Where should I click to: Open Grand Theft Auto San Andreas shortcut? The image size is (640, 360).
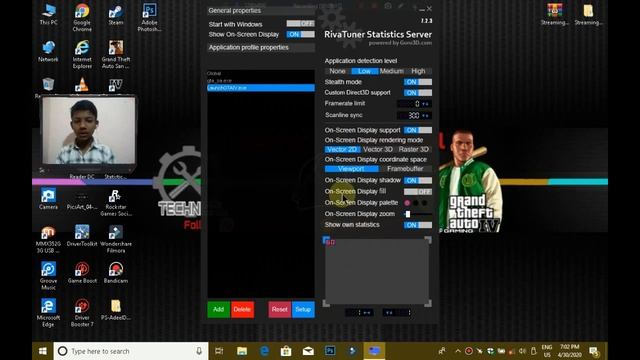tap(116, 54)
